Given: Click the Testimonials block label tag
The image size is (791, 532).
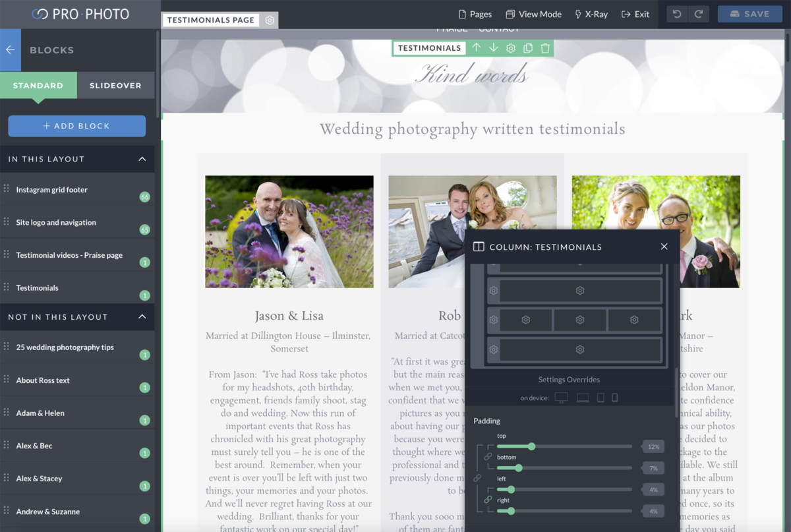Looking at the screenshot, I should [x=430, y=48].
